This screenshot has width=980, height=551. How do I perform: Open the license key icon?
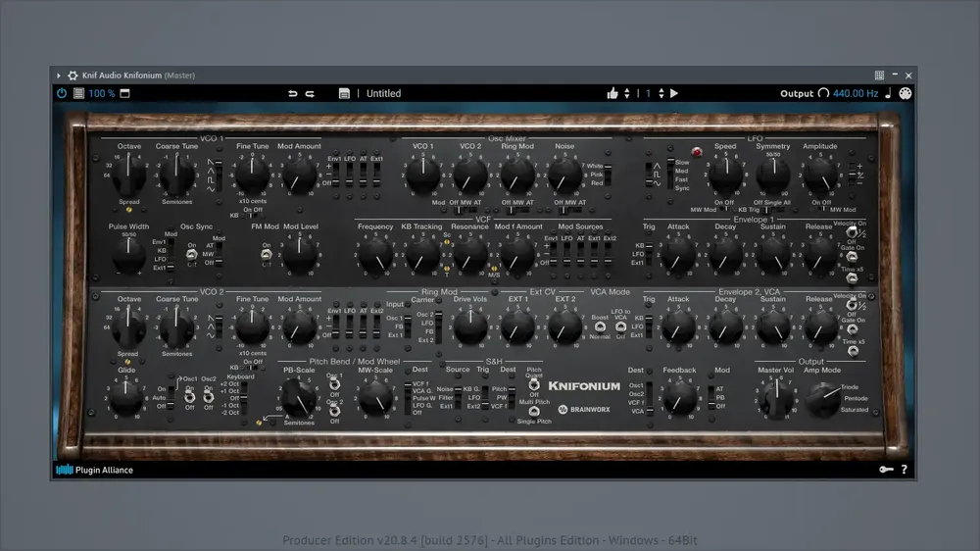coord(886,469)
